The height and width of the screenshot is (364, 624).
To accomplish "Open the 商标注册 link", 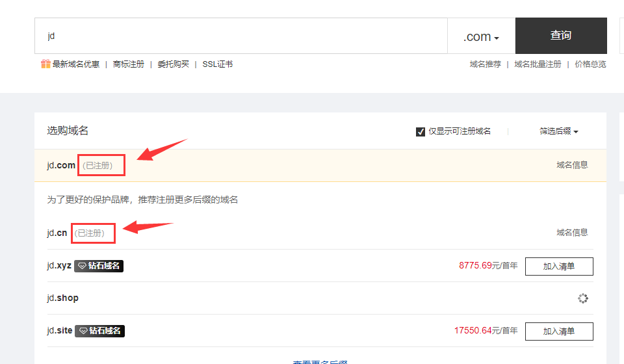I will tap(128, 64).
